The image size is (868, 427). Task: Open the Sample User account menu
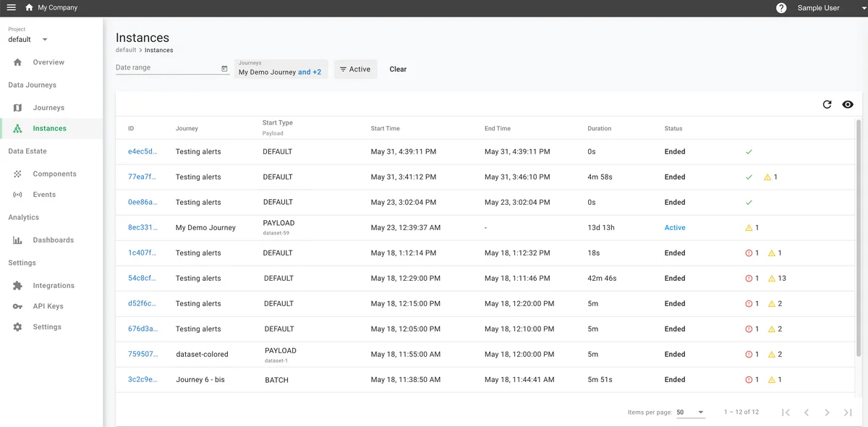point(817,7)
